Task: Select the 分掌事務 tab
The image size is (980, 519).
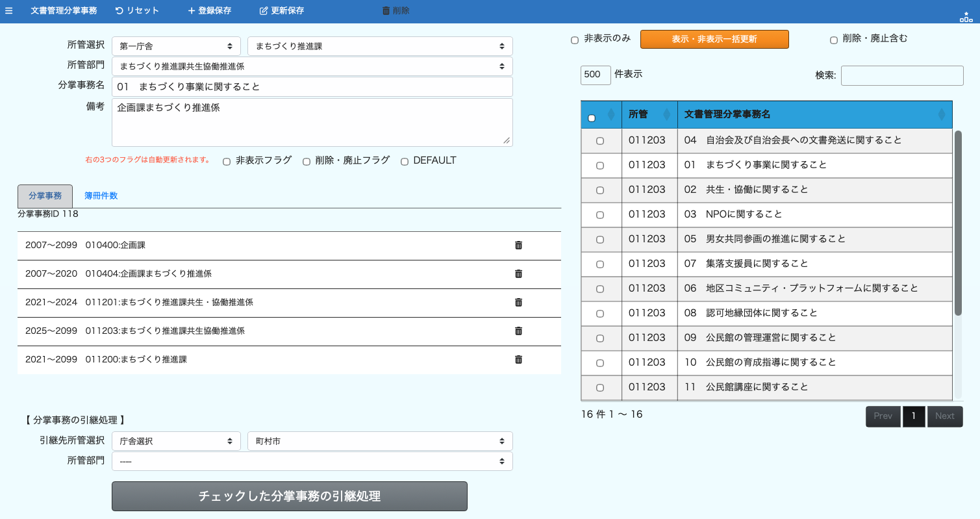Action: (45, 196)
